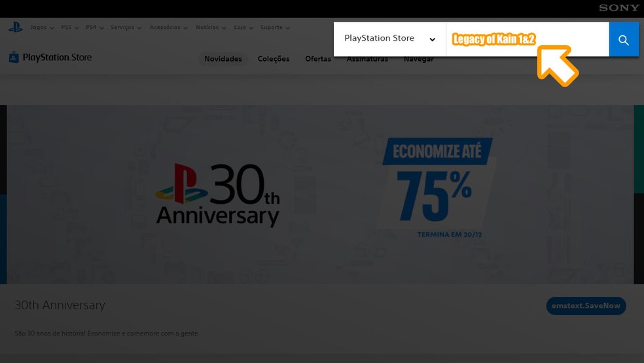Expand the PS4 menu
The height and width of the screenshot is (363, 644).
(94, 28)
